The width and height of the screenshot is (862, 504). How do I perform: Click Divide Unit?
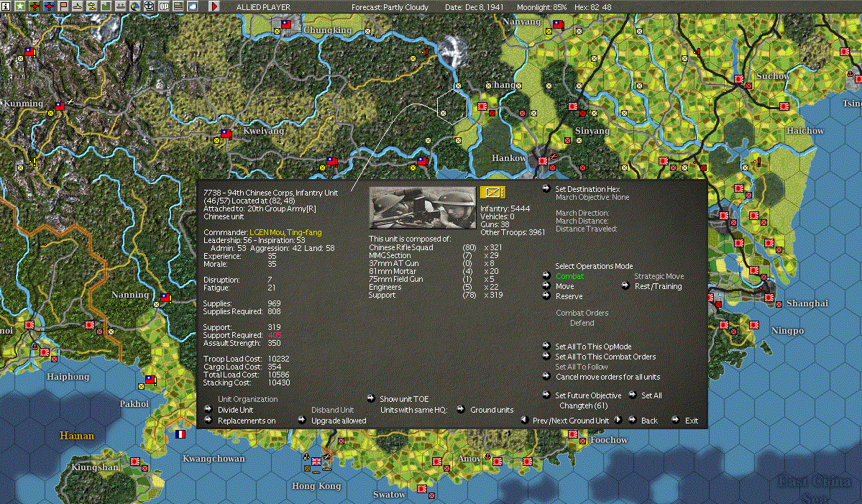pyautogui.click(x=235, y=410)
